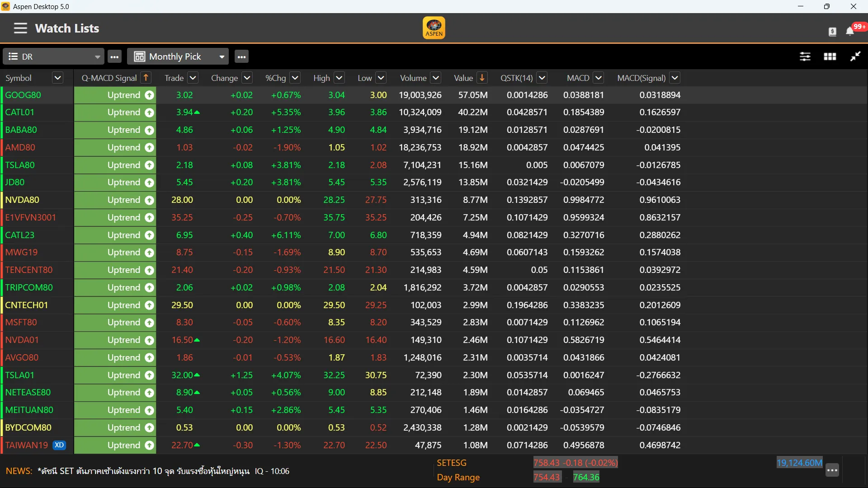The width and height of the screenshot is (868, 488).
Task: Open more options beside the DR list
Action: [115, 57]
